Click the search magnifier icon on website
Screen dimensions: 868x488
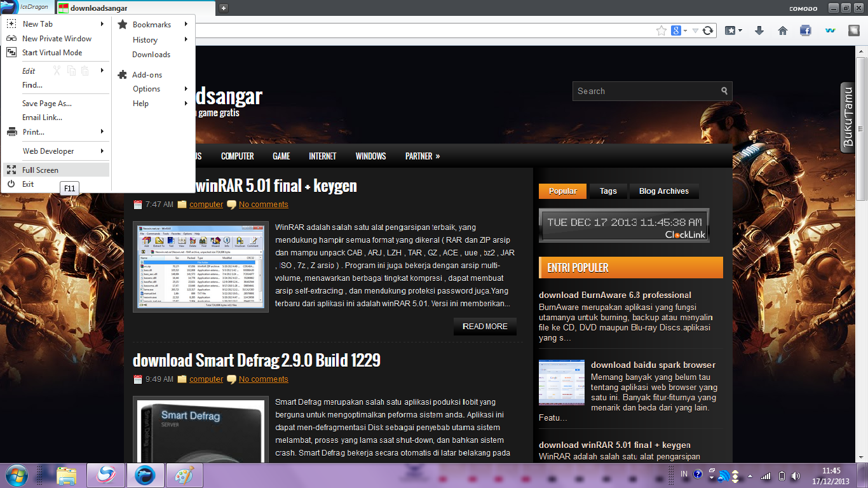pyautogui.click(x=724, y=91)
